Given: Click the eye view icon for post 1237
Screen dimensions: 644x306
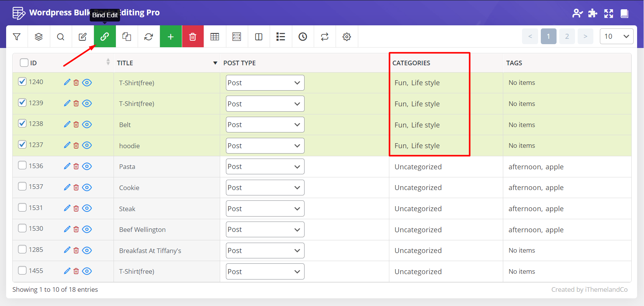Looking at the screenshot, I should pyautogui.click(x=87, y=145).
